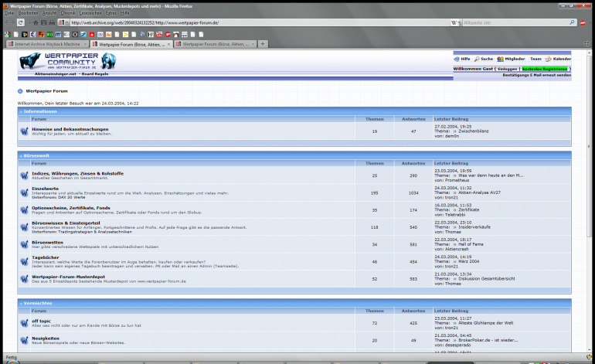Click the browser forward arrow button
Viewport: 595px width, 364px height.
pos(12,22)
